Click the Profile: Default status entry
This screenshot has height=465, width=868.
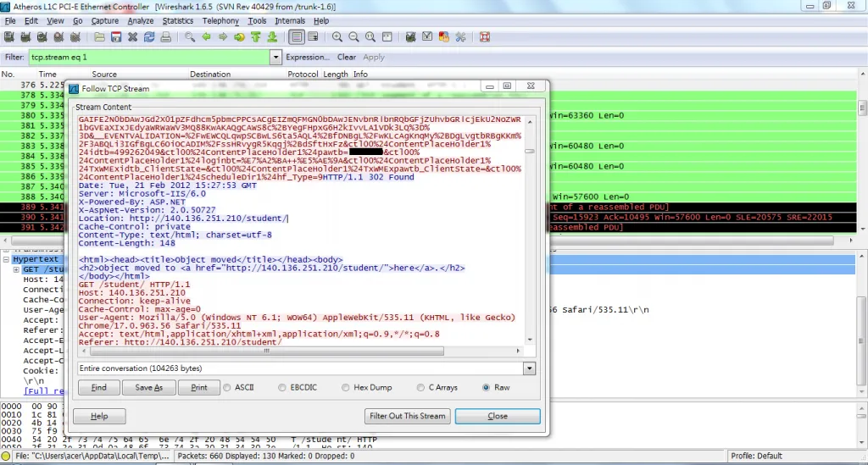(756, 457)
